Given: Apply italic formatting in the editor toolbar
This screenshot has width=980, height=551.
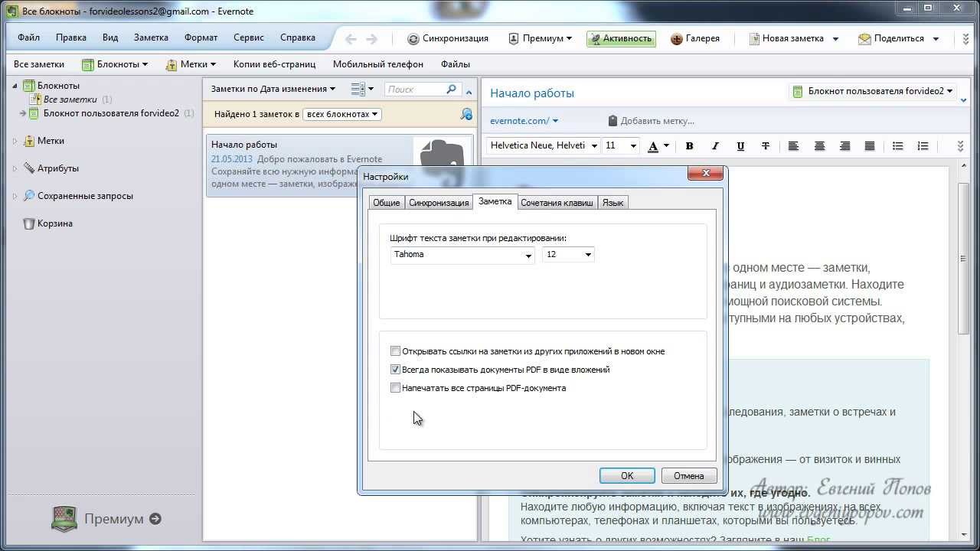Looking at the screenshot, I should tap(715, 145).
